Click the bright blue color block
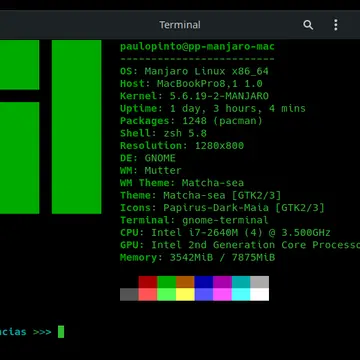 click(x=204, y=294)
